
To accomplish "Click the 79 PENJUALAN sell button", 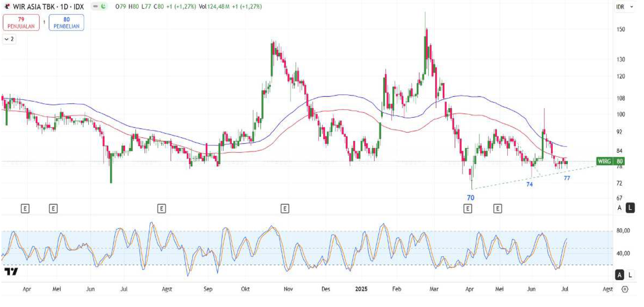I will 21,22.
